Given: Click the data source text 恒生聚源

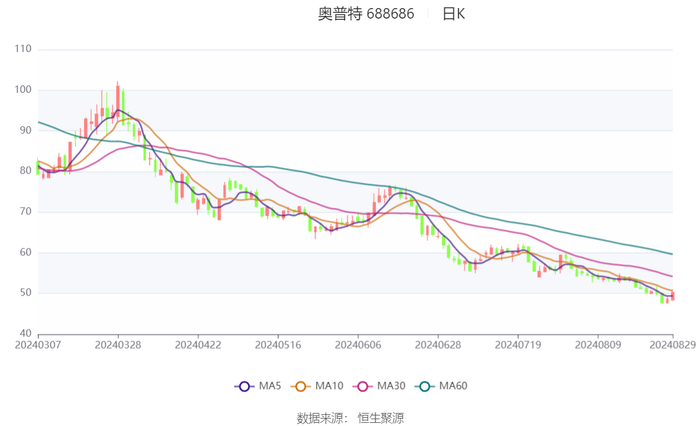Looking at the screenshot, I should 381,418.
